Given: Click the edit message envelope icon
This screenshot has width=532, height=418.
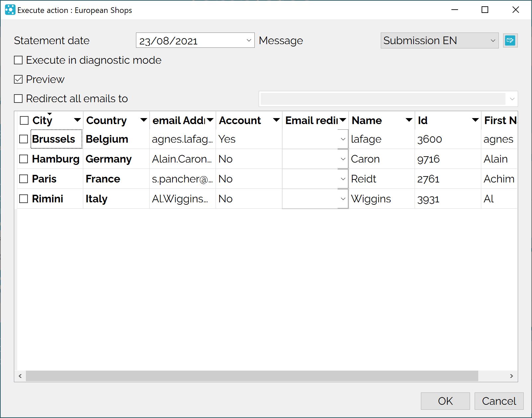Looking at the screenshot, I should point(510,40).
